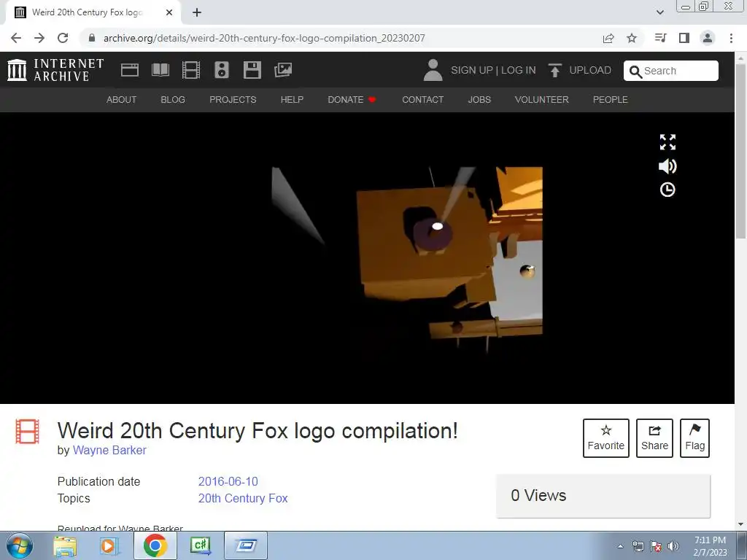The height and width of the screenshot is (560, 747).
Task: Click the SIGN UP link
Action: pos(472,70)
